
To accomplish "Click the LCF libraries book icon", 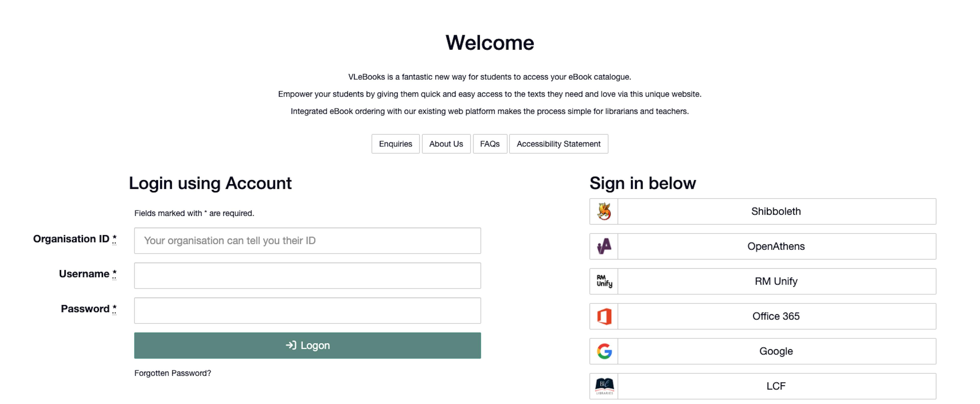I will point(604,386).
